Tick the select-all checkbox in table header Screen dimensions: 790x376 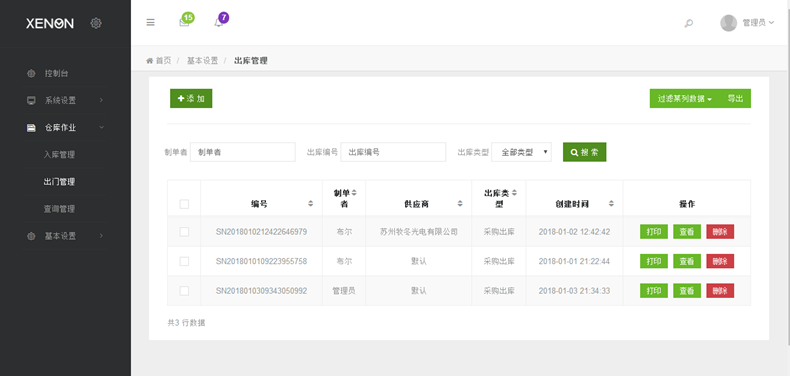[x=184, y=204]
